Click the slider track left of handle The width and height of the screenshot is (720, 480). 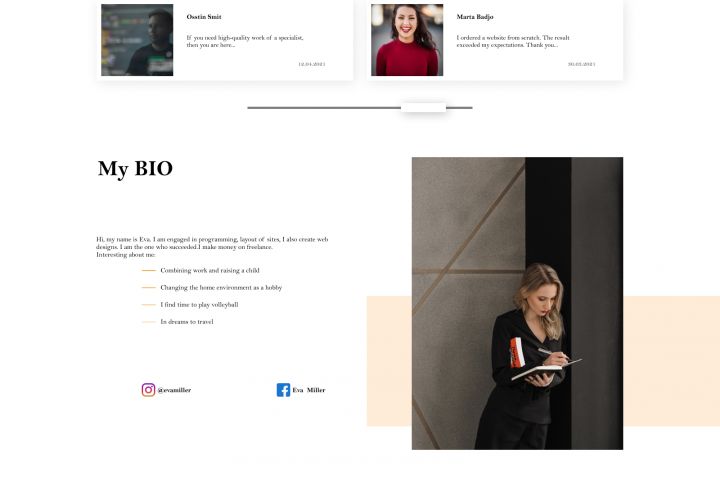[x=324, y=107]
